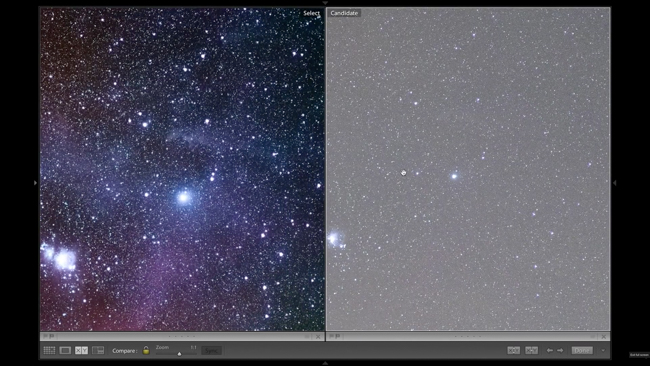Screen dimensions: 650x366
Task: Open toolbar options dropdown arrow
Action: (x=603, y=351)
